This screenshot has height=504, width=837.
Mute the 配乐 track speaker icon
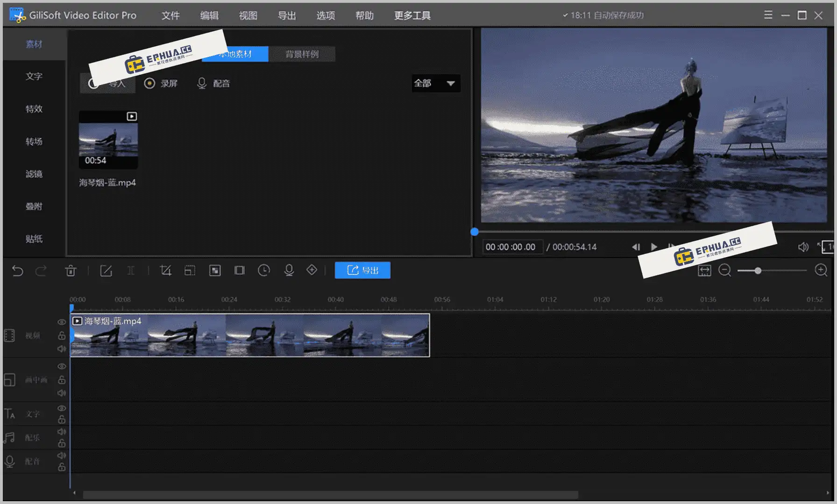[x=61, y=432]
